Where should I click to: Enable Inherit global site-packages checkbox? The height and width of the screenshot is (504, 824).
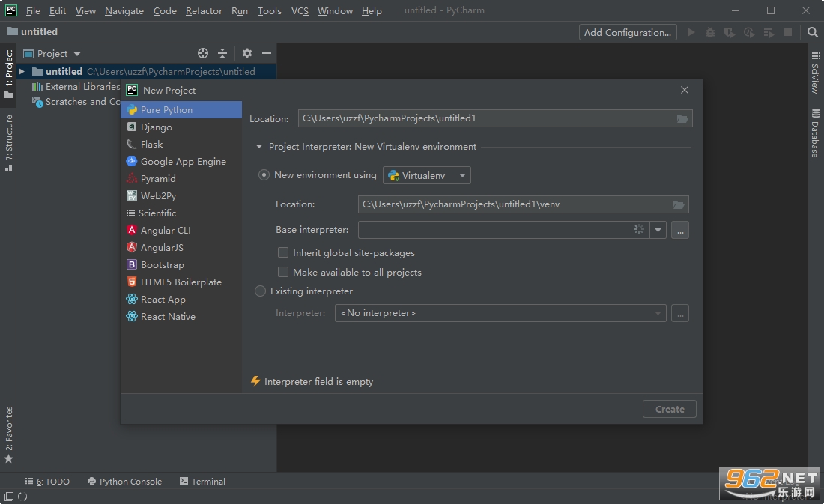pyautogui.click(x=282, y=253)
